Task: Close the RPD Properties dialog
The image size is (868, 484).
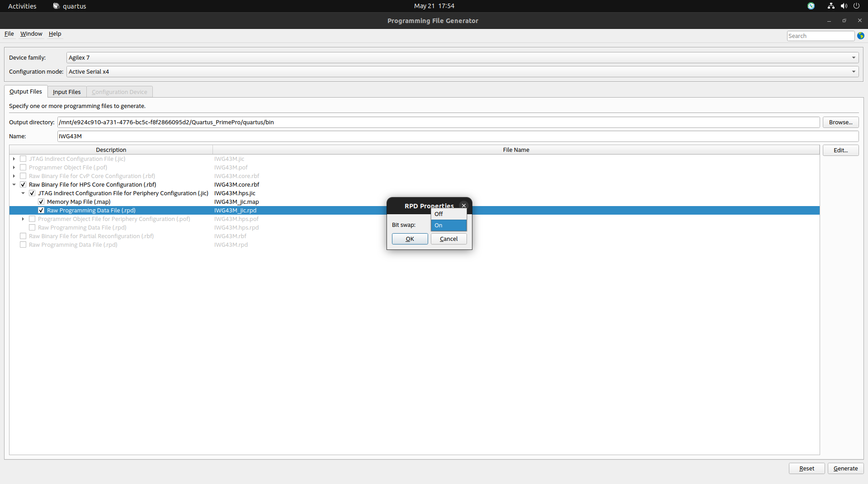Action: click(x=463, y=206)
